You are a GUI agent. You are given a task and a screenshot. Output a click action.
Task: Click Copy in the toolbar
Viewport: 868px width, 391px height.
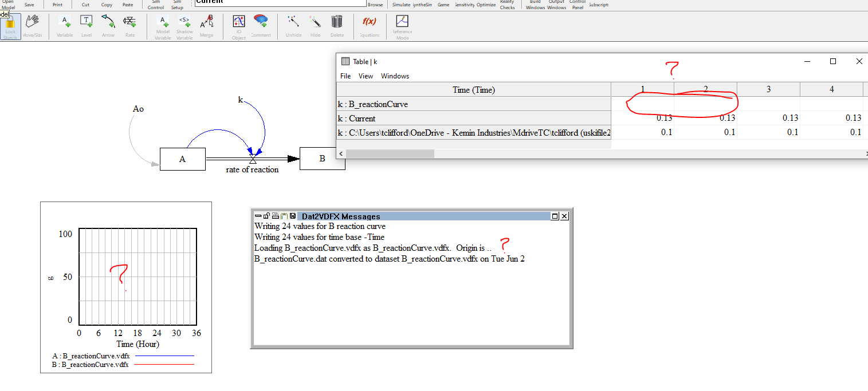[x=107, y=5]
